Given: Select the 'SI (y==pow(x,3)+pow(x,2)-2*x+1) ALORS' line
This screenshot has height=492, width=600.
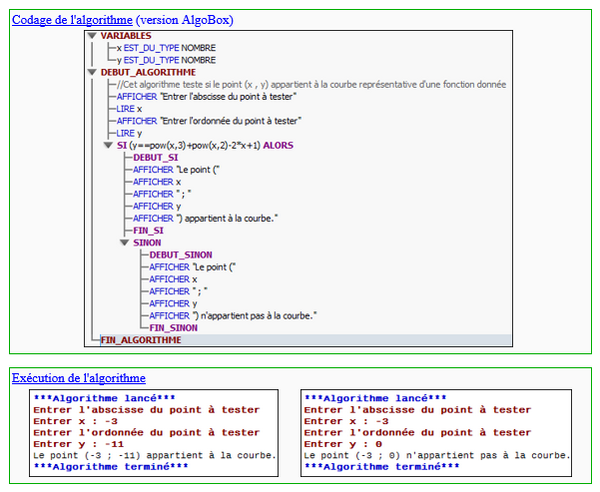Looking at the screenshot, I should point(205,145).
